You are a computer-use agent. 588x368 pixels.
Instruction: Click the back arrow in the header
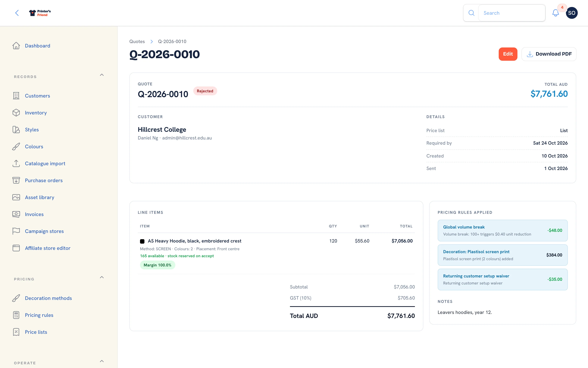click(17, 13)
